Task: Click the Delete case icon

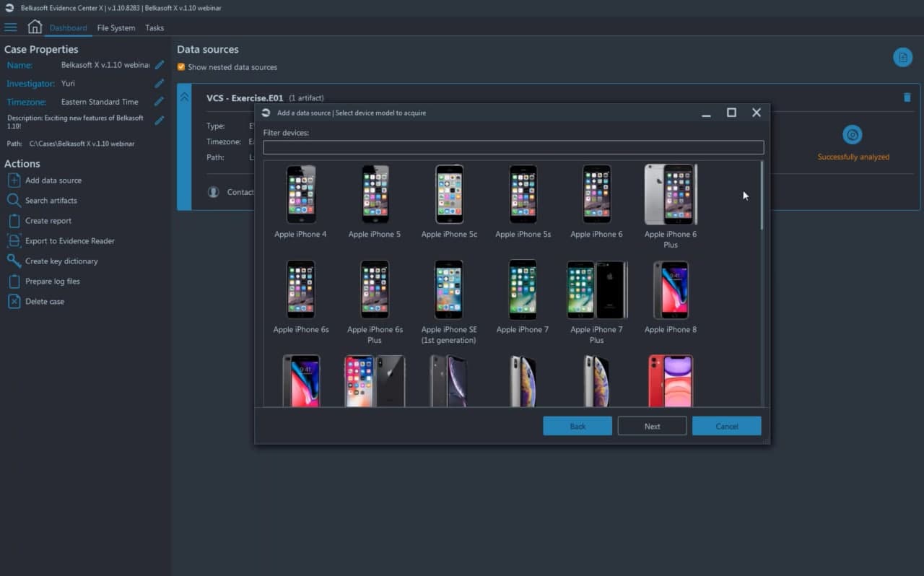Action: [14, 302]
